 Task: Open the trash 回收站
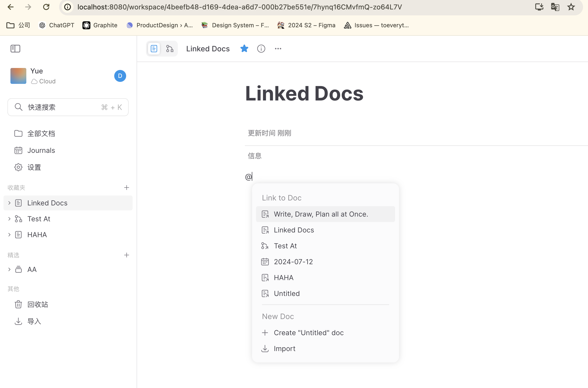pos(37,304)
